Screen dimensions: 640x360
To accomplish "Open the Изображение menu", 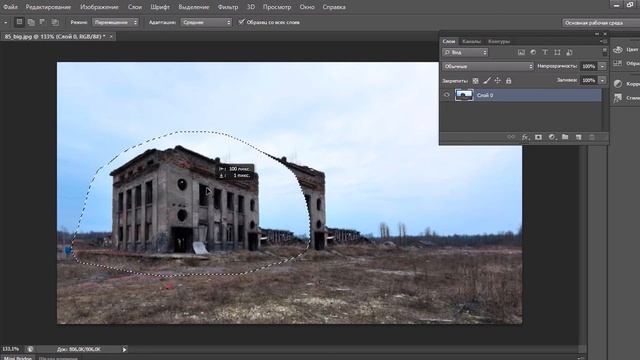I will click(99, 7).
